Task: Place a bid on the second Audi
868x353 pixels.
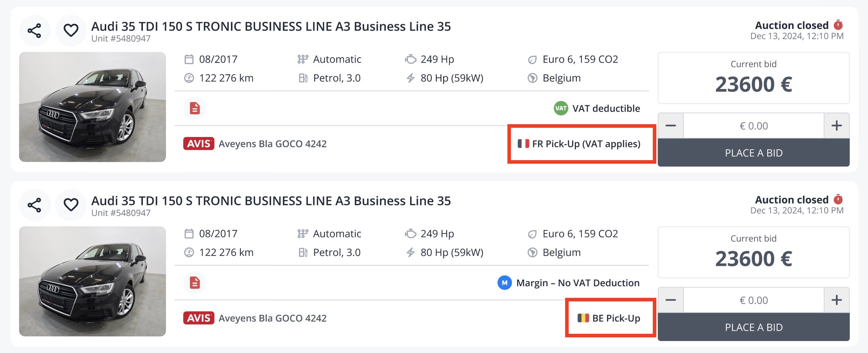Action: [x=754, y=327]
